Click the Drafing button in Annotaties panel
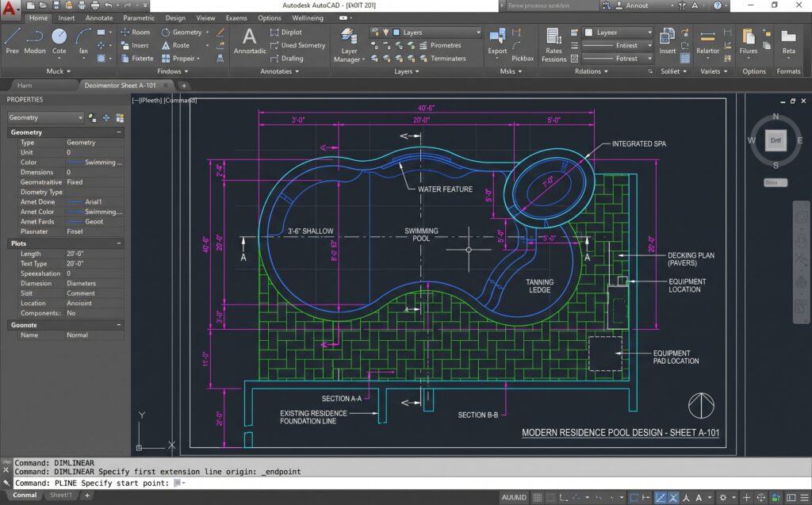Viewport: 812px width, 505px height. [287, 59]
